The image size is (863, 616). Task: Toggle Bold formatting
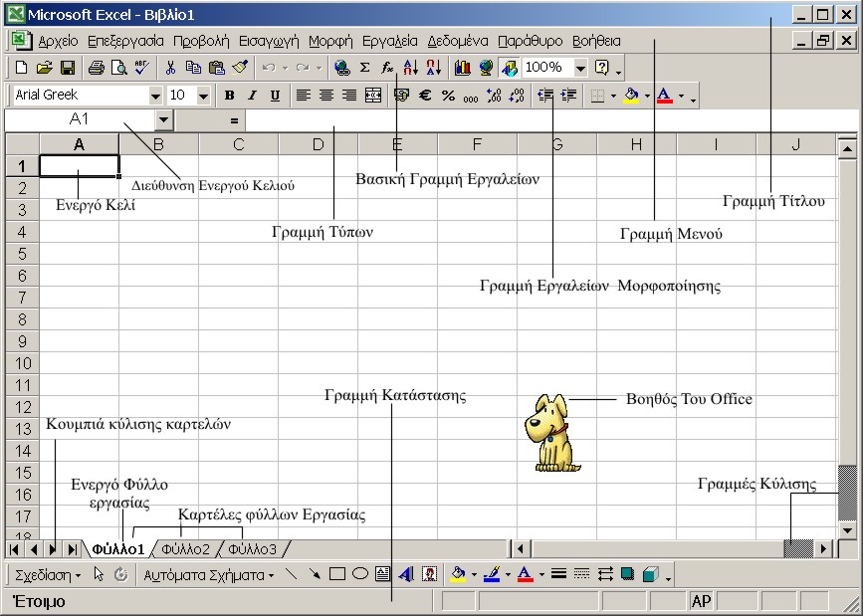(229, 96)
